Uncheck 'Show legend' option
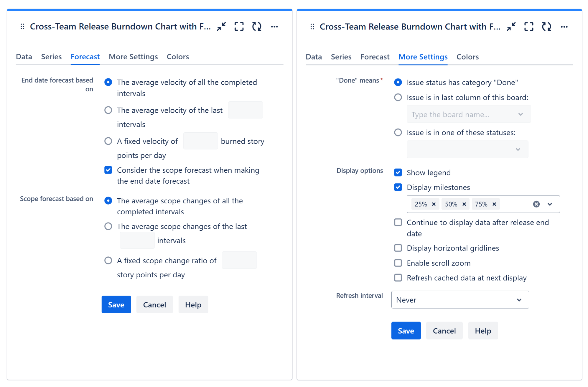 (x=398, y=172)
